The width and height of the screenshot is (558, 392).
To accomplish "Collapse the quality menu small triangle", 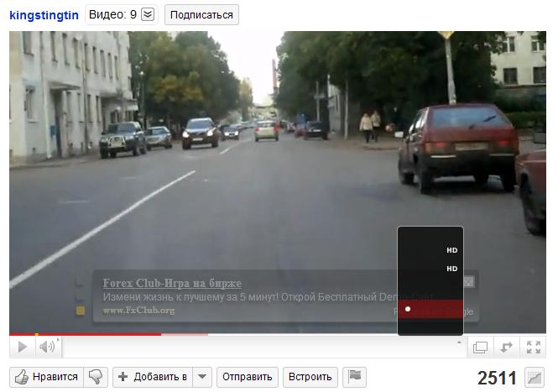I will pos(459,342).
